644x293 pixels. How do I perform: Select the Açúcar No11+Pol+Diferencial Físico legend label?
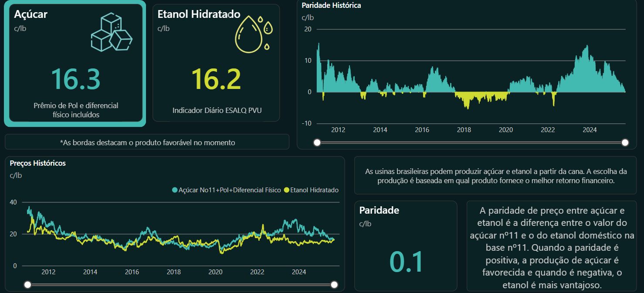click(x=230, y=190)
